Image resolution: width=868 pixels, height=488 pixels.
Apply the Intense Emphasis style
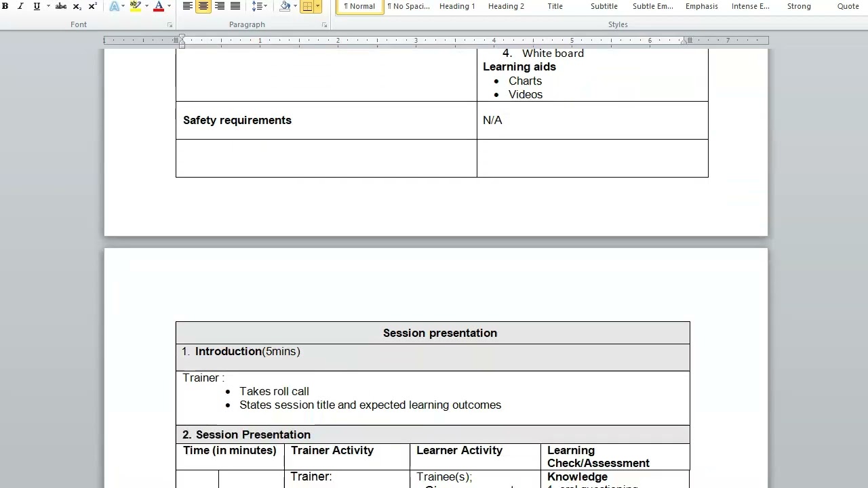750,7
